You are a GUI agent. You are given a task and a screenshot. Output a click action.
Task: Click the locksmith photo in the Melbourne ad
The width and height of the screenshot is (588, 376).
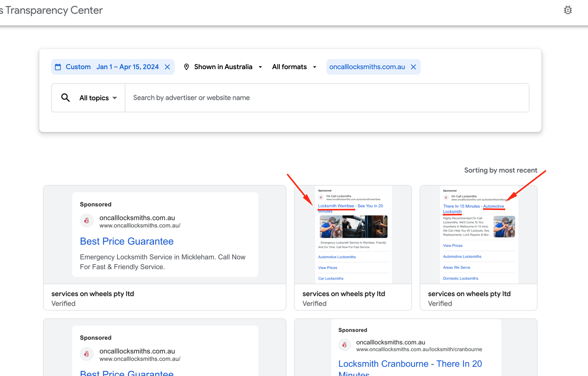[x=504, y=227]
